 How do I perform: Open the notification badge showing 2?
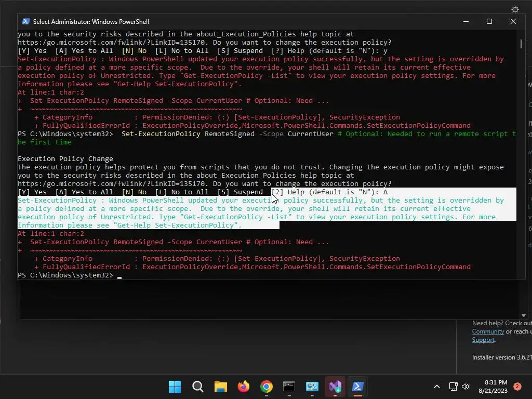point(517,387)
